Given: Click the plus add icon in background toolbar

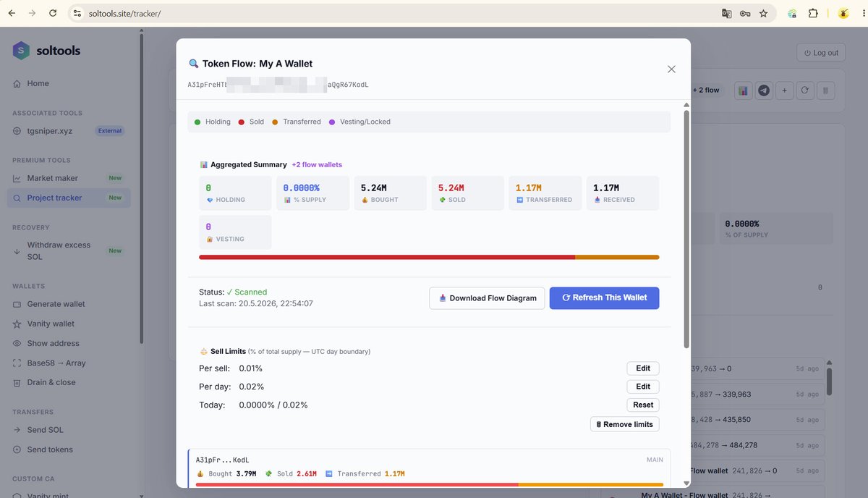Looking at the screenshot, I should pos(785,90).
